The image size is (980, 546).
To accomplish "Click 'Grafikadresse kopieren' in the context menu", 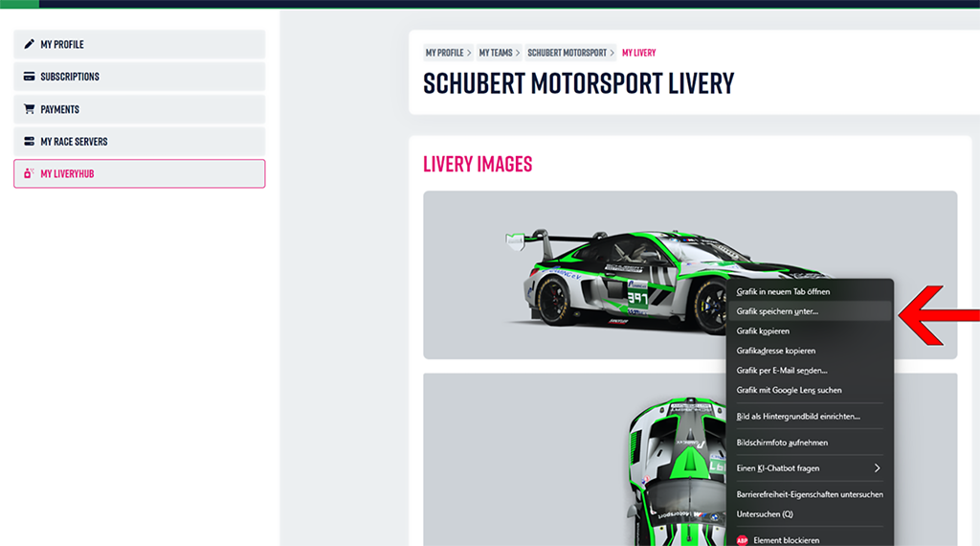I will pos(775,351).
